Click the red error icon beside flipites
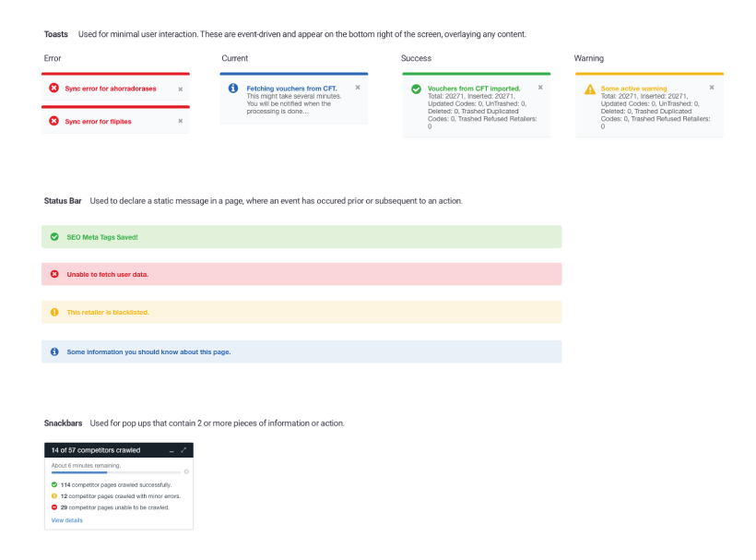The image size is (756, 560). pos(54,121)
